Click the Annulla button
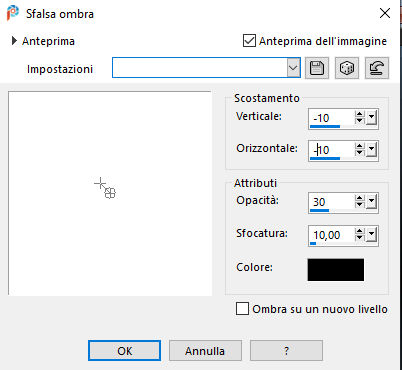 (x=205, y=351)
